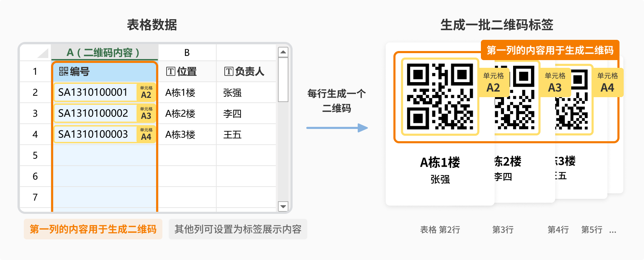This screenshot has width=644, height=260.
Task: Click cell SA1310100001
Action: (95, 92)
